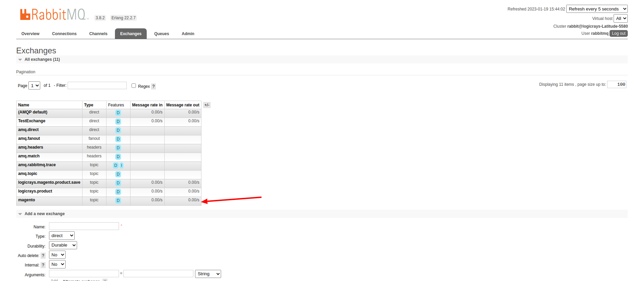Viewport: 644px width, 281px height.
Task: Open the (AMQP default) exchange
Action: [33, 112]
